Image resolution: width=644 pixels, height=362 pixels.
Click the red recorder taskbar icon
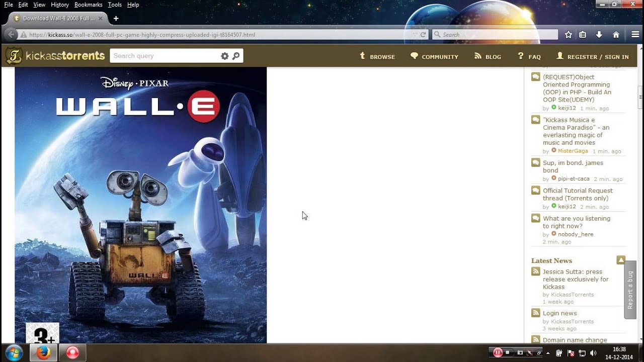[72, 352]
